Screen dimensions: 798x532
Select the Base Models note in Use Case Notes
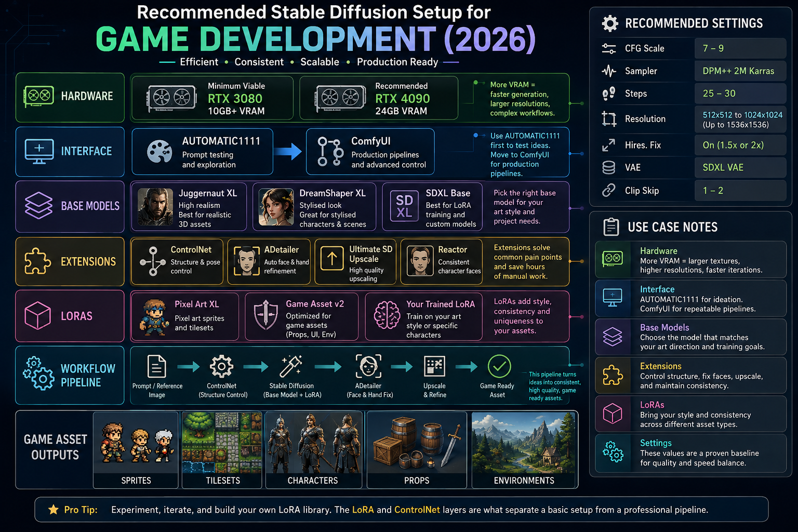(x=690, y=337)
